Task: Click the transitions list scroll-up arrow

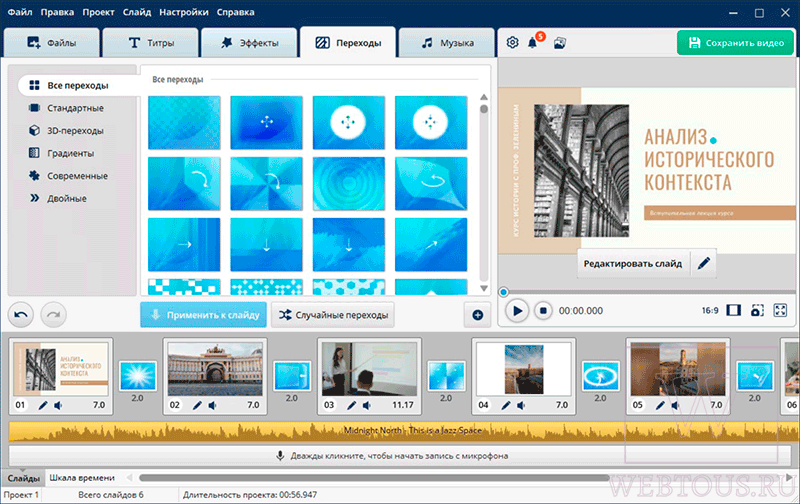Action: pyautogui.click(x=484, y=97)
